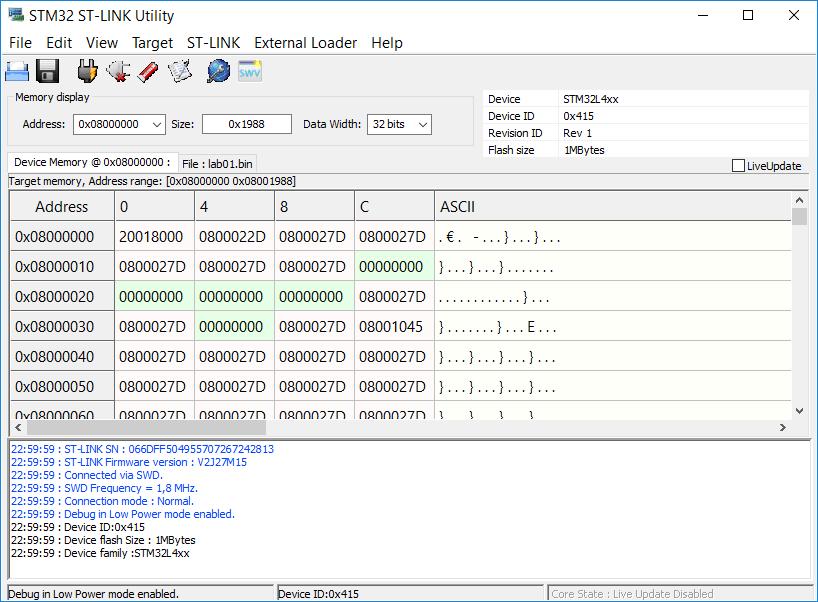Open the SWV viewer toolbar icon
Screen dimensions: 818x602
pyautogui.click(x=250, y=71)
